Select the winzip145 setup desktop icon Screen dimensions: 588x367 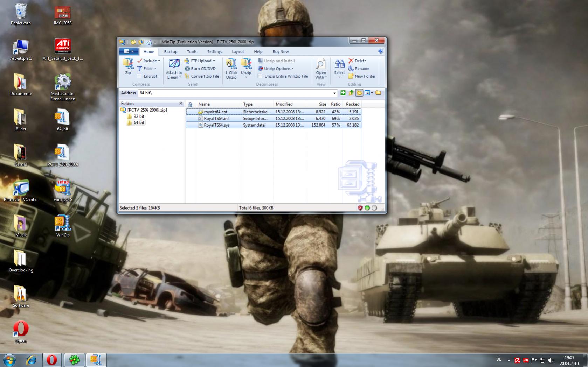(63, 191)
